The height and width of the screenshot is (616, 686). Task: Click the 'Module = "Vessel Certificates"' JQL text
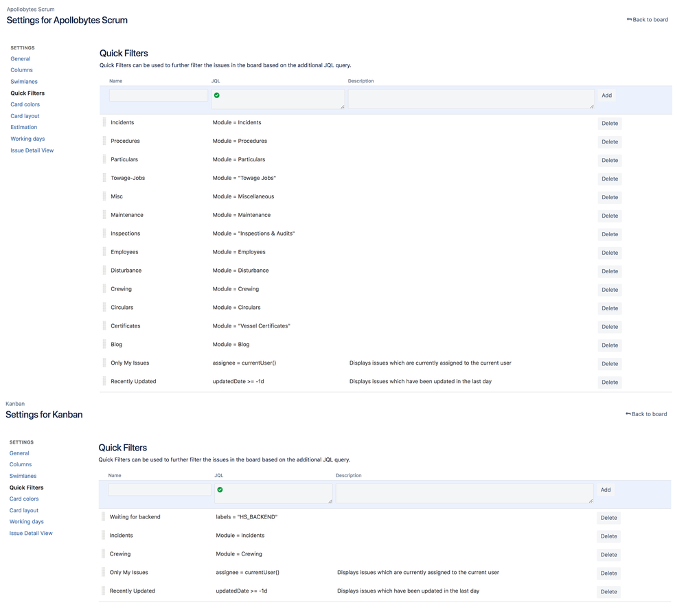pos(251,326)
